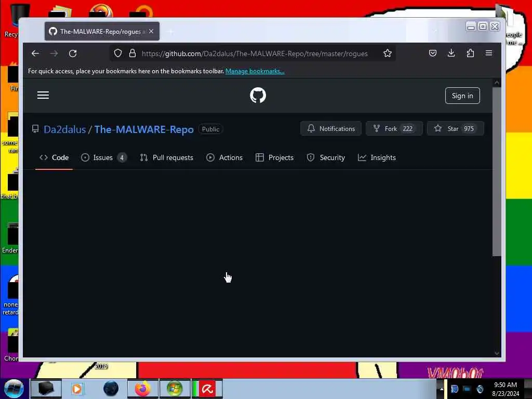Open Notifications for this repository

pos(331,129)
